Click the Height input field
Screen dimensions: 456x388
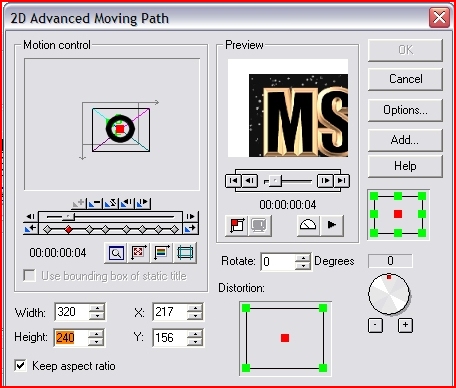click(71, 338)
